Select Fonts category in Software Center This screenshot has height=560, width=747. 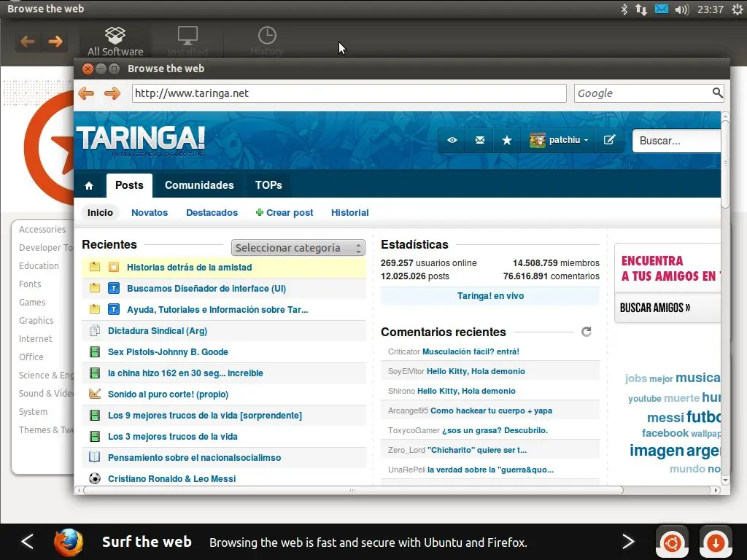(x=30, y=284)
